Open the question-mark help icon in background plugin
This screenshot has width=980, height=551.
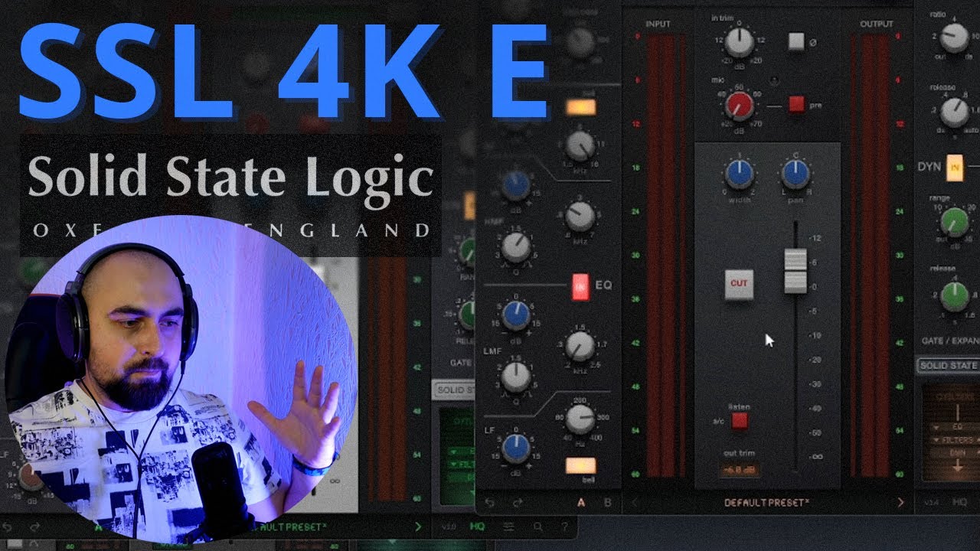[x=565, y=527]
